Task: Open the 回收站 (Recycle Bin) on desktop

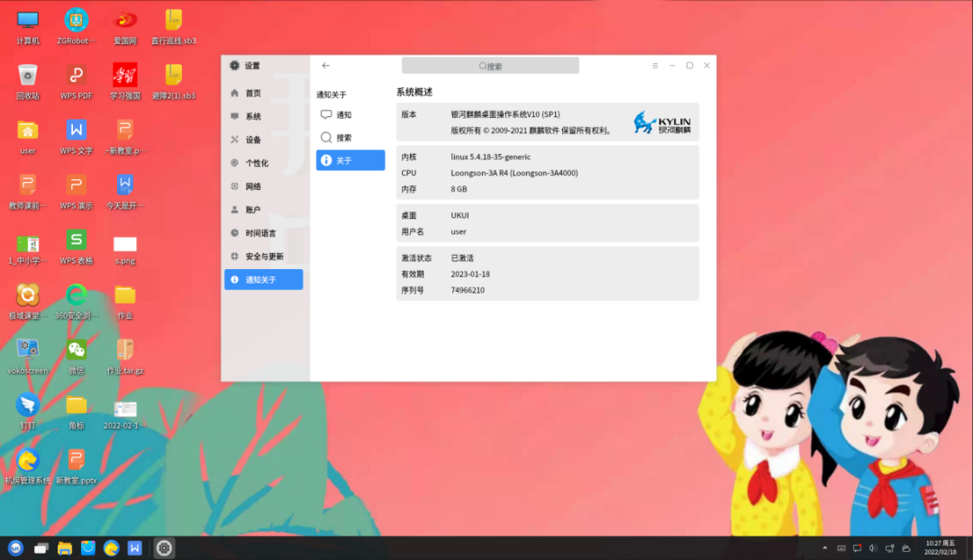Action: [x=27, y=75]
